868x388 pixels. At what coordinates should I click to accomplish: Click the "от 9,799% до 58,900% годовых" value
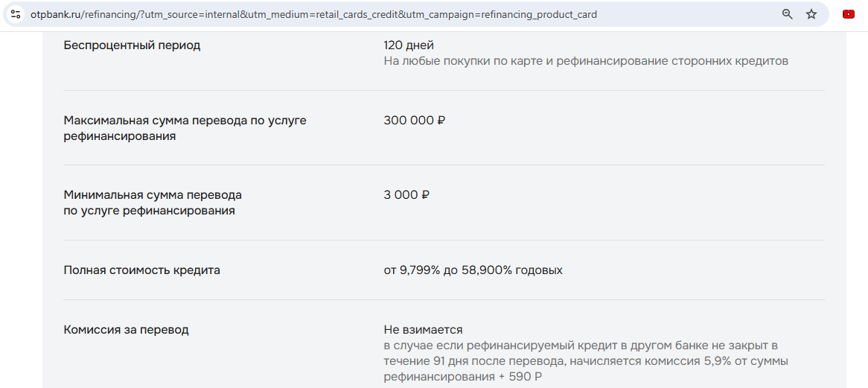(473, 270)
